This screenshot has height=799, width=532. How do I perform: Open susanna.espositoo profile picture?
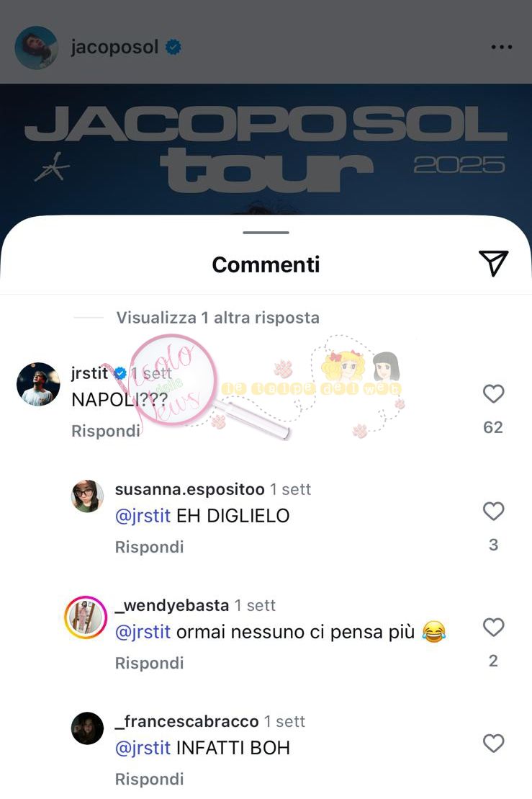87,496
